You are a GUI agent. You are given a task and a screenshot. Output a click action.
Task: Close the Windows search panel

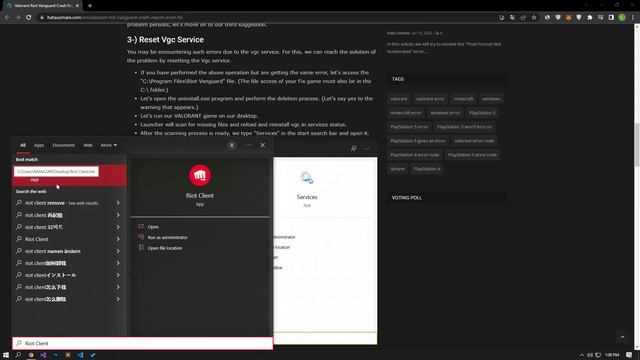263,145
